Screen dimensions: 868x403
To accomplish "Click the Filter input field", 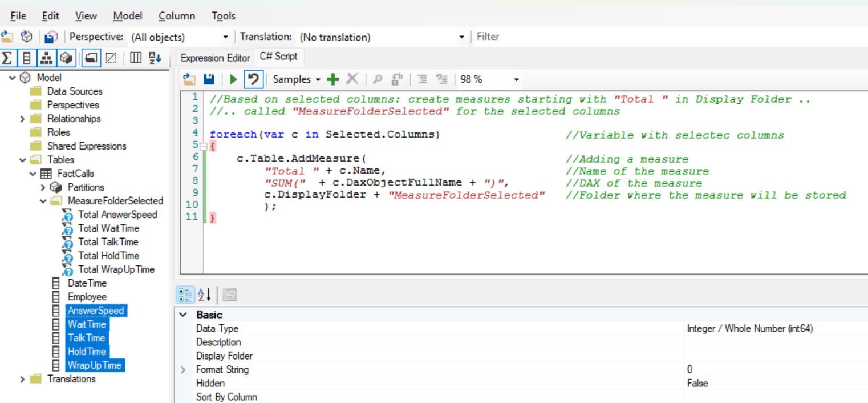I will 671,37.
